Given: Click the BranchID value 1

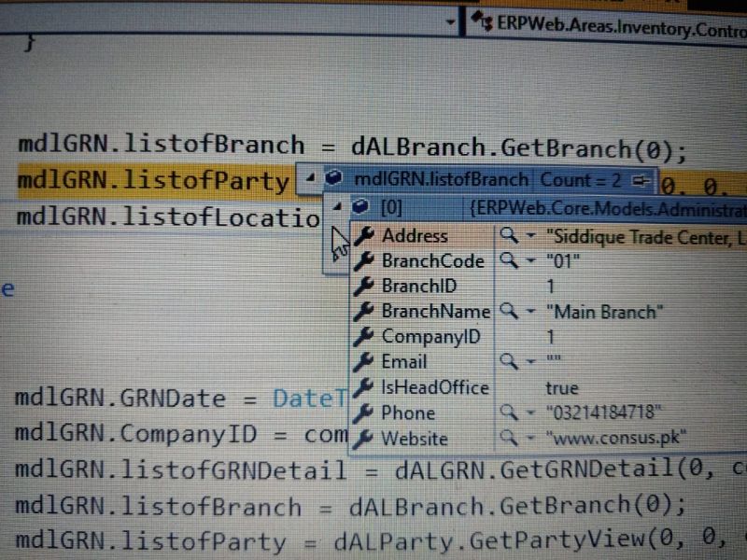Looking at the screenshot, I should [x=550, y=287].
